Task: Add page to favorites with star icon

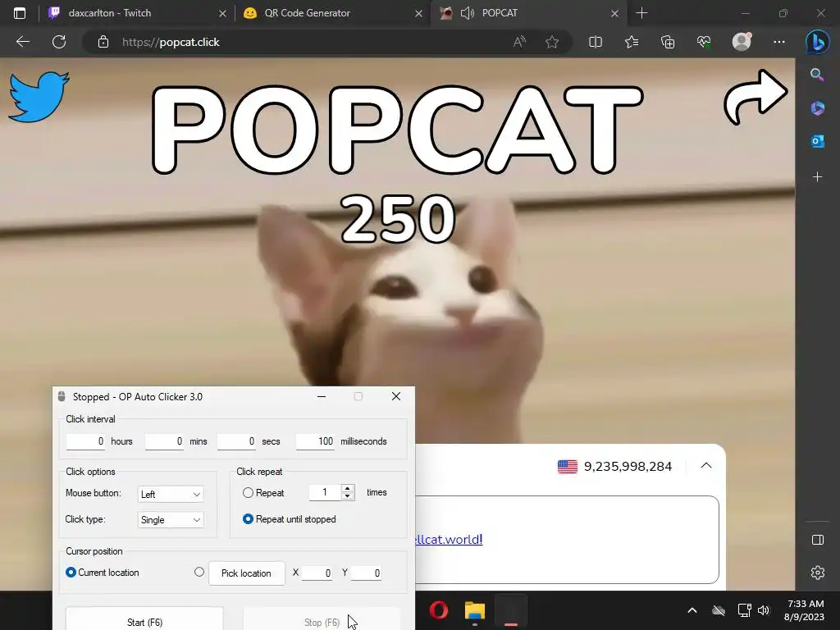Action: tap(552, 42)
